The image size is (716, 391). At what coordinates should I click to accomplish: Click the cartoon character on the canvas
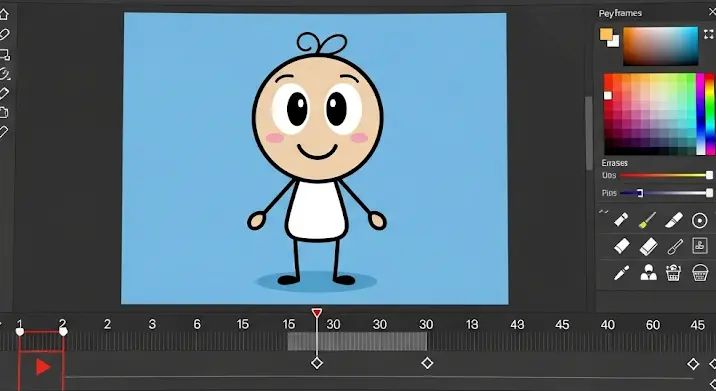pyautogui.click(x=317, y=160)
